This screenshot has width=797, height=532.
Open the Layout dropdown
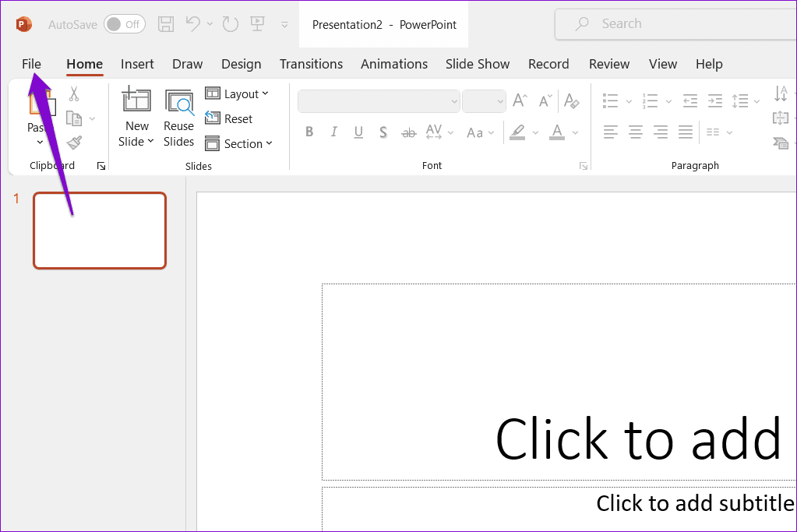tap(238, 93)
